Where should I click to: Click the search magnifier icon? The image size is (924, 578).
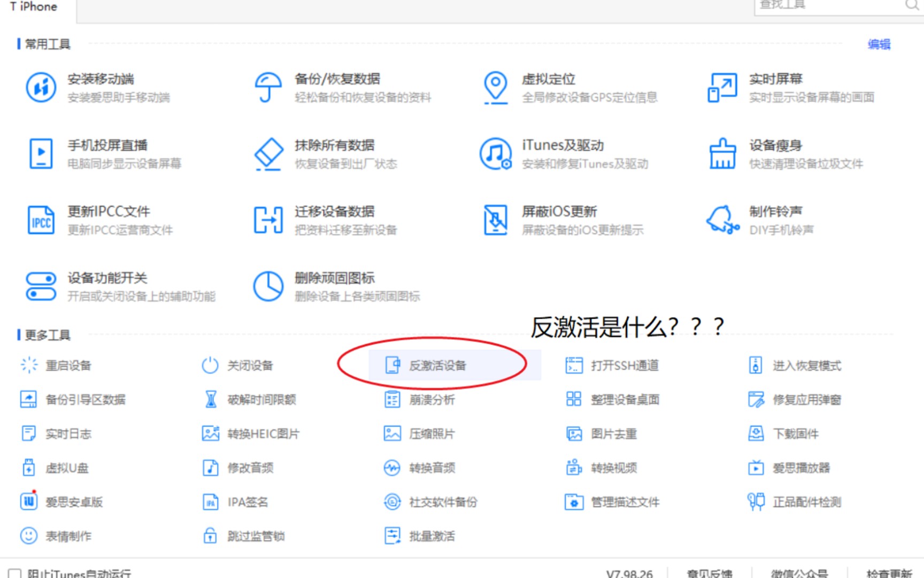coord(911,5)
